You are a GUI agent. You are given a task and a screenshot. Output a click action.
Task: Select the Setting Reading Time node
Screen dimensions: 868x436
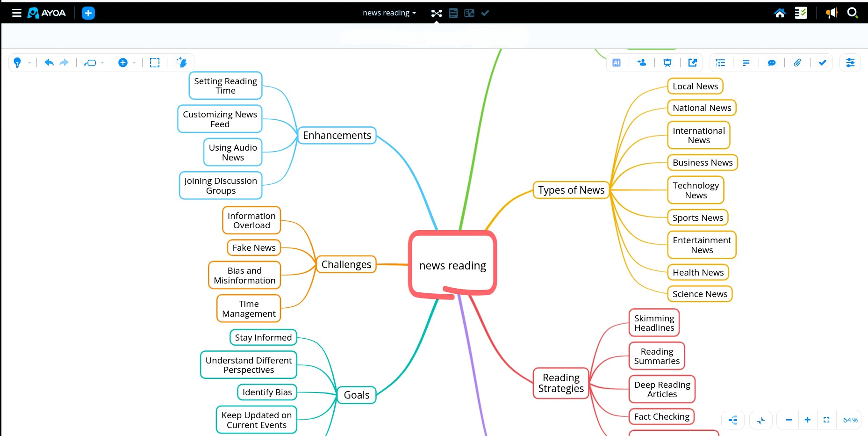[226, 86]
